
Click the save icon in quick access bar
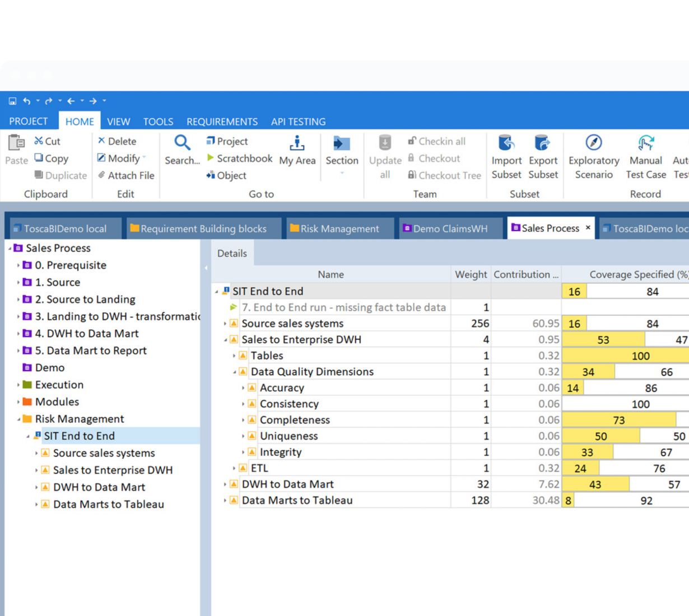coord(12,101)
